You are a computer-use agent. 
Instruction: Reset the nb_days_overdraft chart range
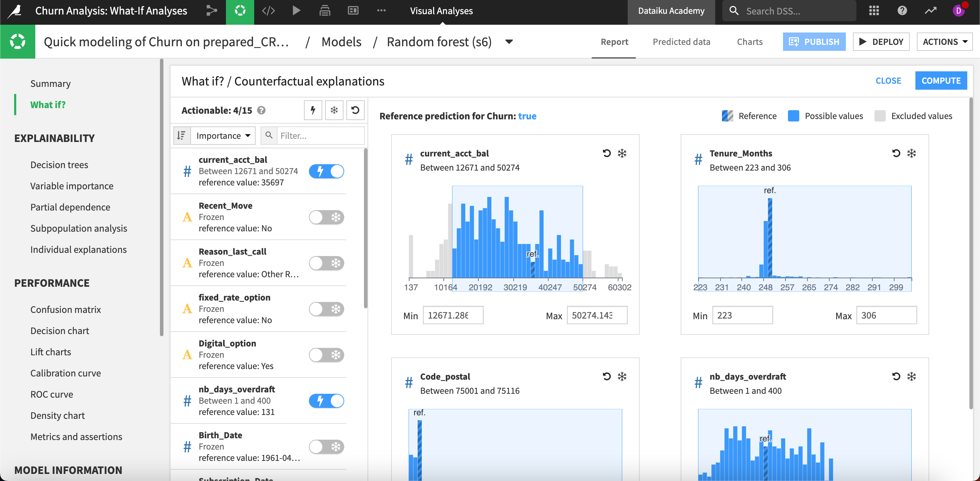click(896, 376)
